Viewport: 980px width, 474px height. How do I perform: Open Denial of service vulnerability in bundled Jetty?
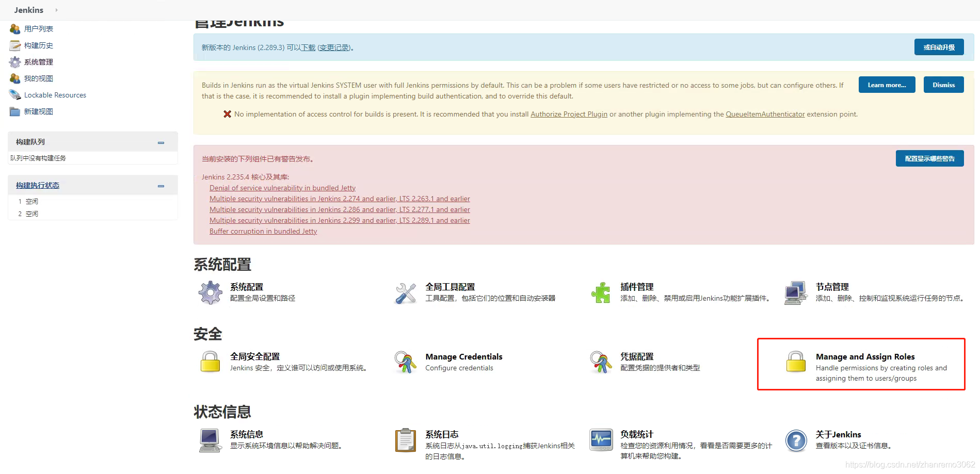pos(282,188)
